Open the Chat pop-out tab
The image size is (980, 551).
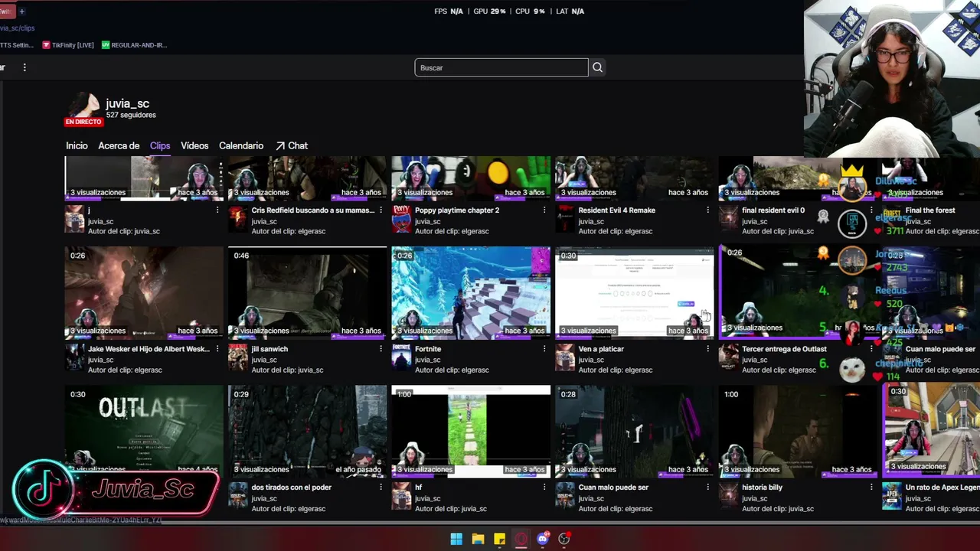point(292,145)
